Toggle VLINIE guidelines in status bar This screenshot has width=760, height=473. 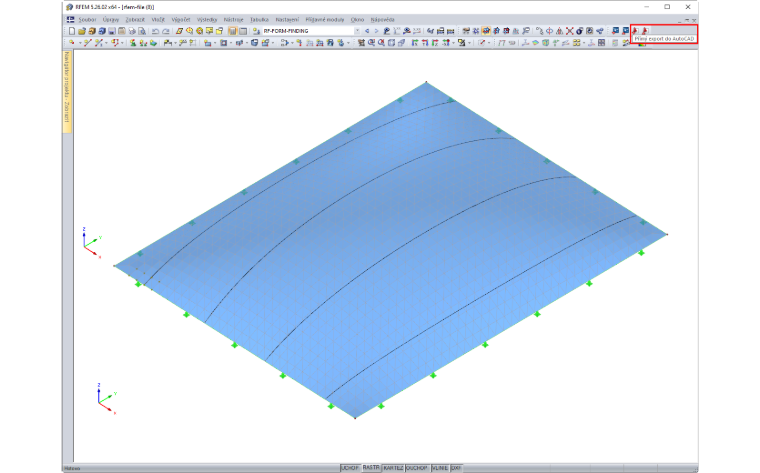[440, 468]
